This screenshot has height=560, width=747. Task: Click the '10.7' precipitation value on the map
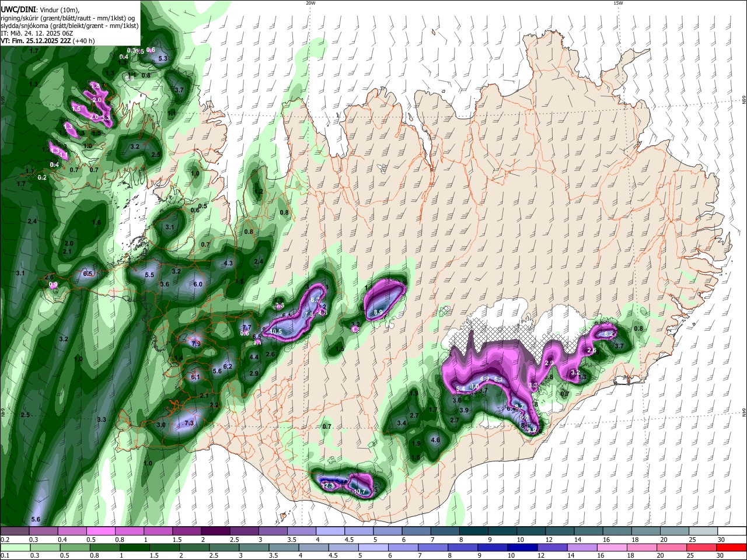click(x=359, y=492)
